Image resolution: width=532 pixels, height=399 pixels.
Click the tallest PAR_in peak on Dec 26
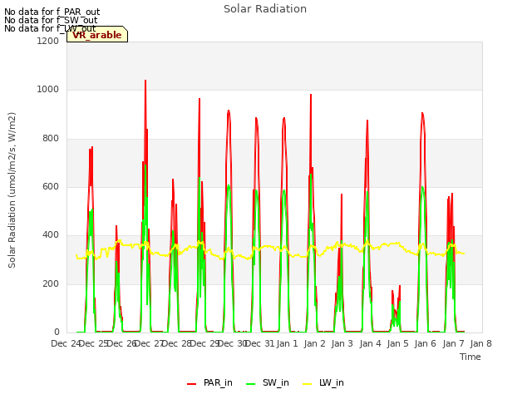click(x=145, y=81)
